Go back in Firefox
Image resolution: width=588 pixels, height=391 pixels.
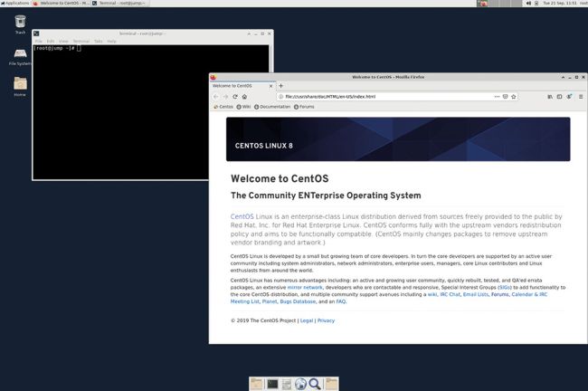pyautogui.click(x=215, y=97)
